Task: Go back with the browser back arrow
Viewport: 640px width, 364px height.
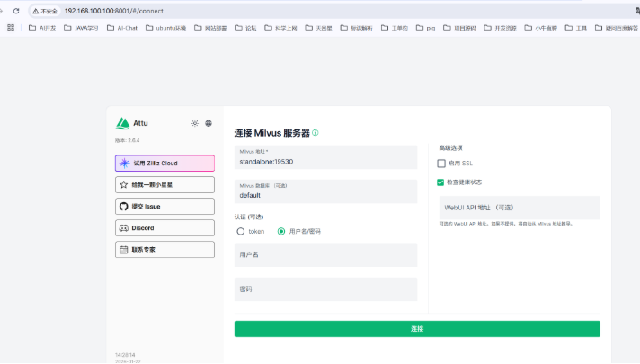Action: click(4, 11)
